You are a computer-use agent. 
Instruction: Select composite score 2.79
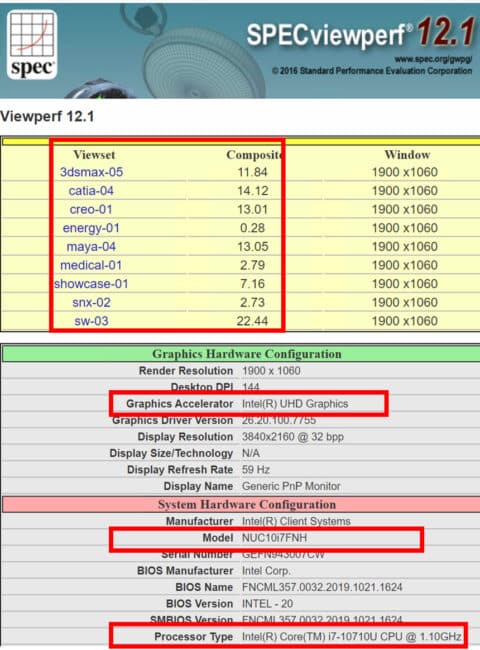coord(252,265)
